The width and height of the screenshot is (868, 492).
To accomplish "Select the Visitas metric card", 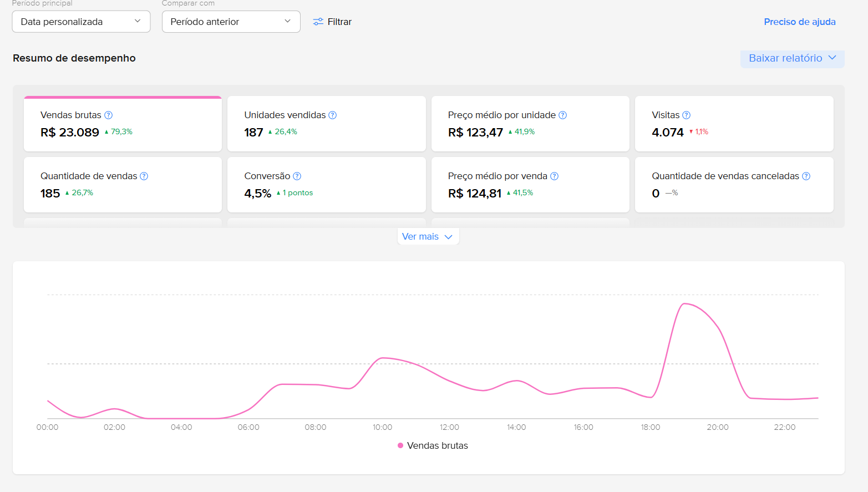I will coord(734,124).
